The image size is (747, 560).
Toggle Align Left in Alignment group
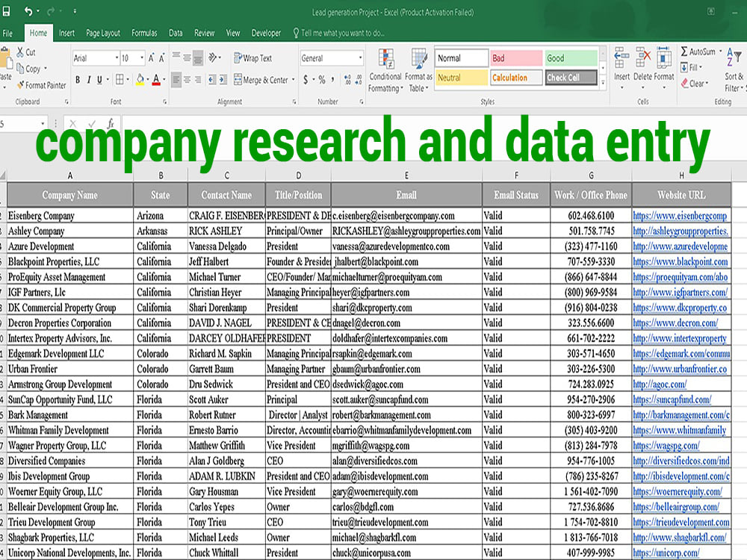click(x=176, y=80)
